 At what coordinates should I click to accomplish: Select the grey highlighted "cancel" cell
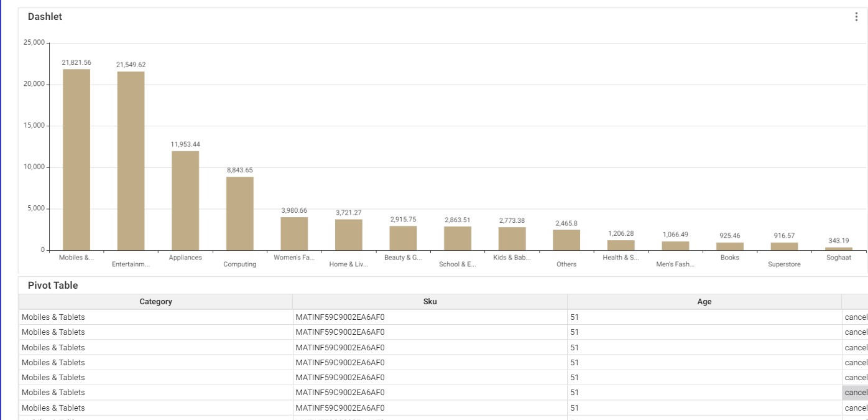coord(855,393)
